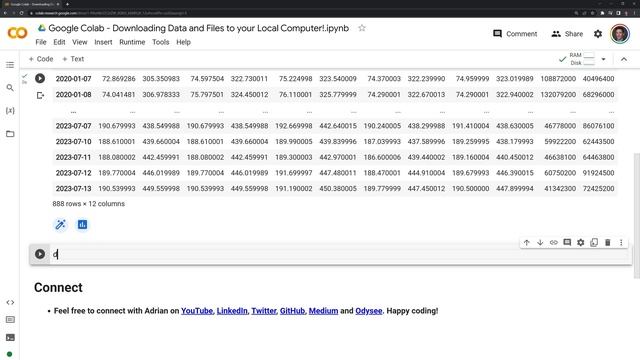This screenshot has width=640, height=360.
Task: Open the cell editor settings gear
Action: coord(580,242)
